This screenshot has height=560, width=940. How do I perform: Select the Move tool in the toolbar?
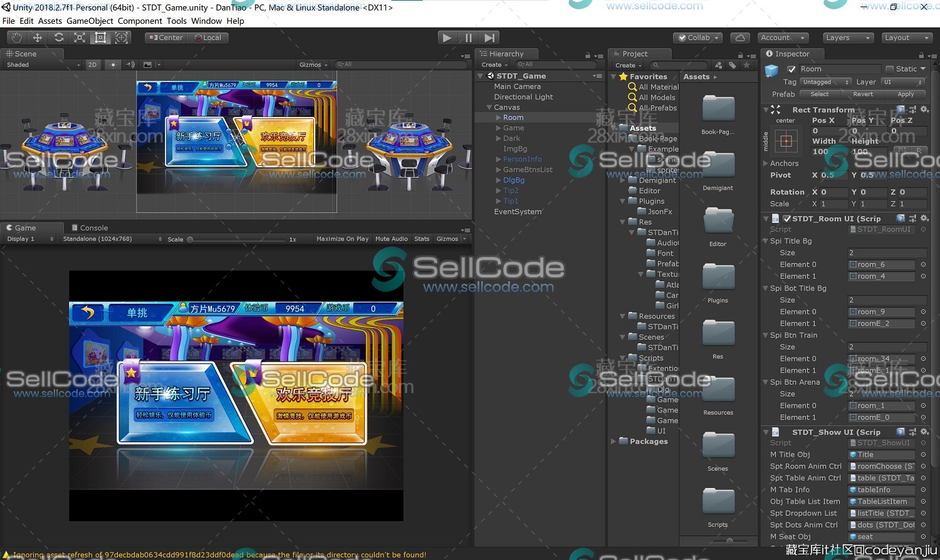coord(37,38)
